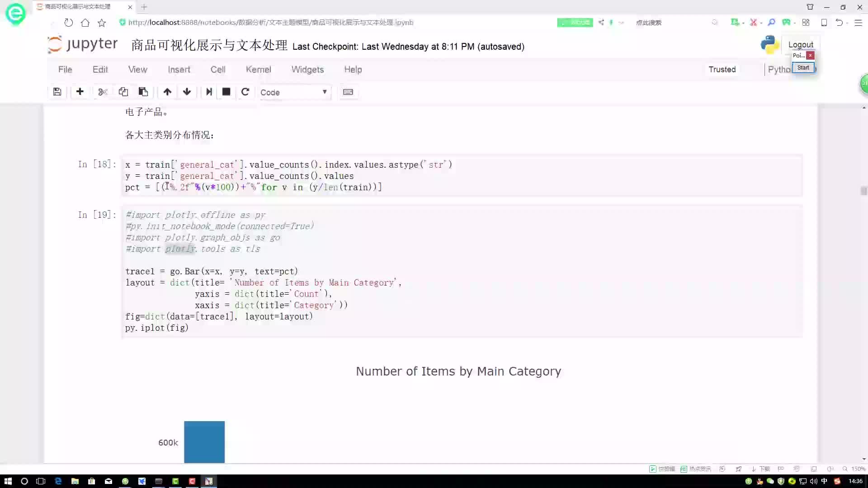Click the cut cell icon
The height and width of the screenshot is (488, 868).
[103, 92]
